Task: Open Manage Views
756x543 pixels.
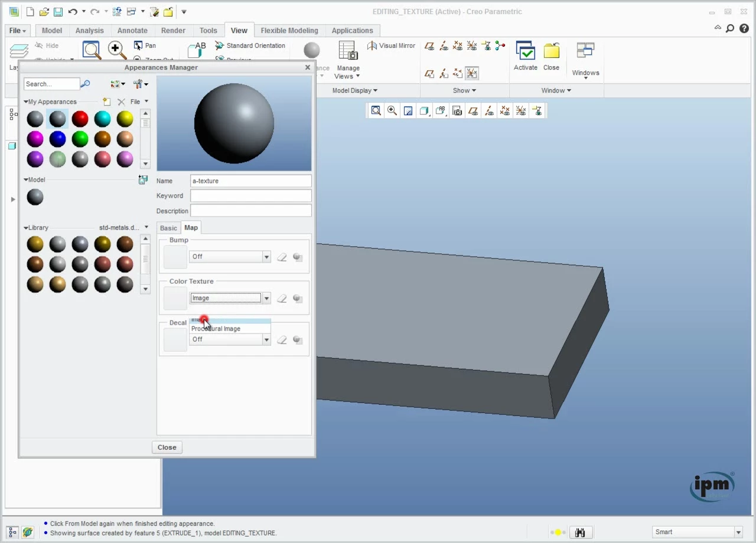Action: click(x=348, y=60)
